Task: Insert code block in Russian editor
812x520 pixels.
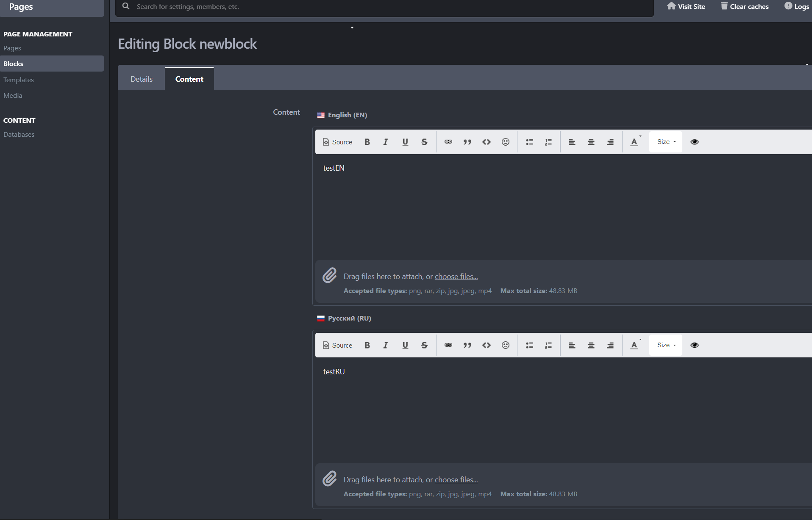Action: click(486, 345)
